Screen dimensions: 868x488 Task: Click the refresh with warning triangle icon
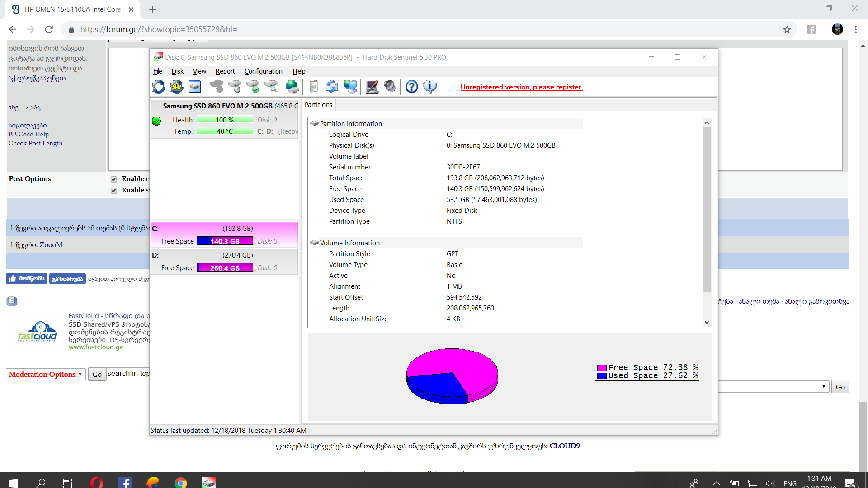point(177,87)
